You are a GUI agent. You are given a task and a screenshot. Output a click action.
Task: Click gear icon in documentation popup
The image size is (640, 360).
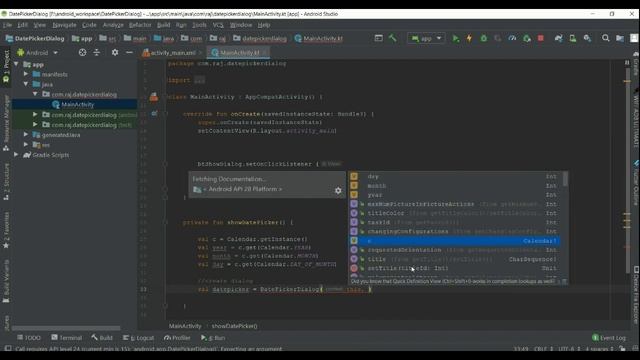[x=338, y=191]
